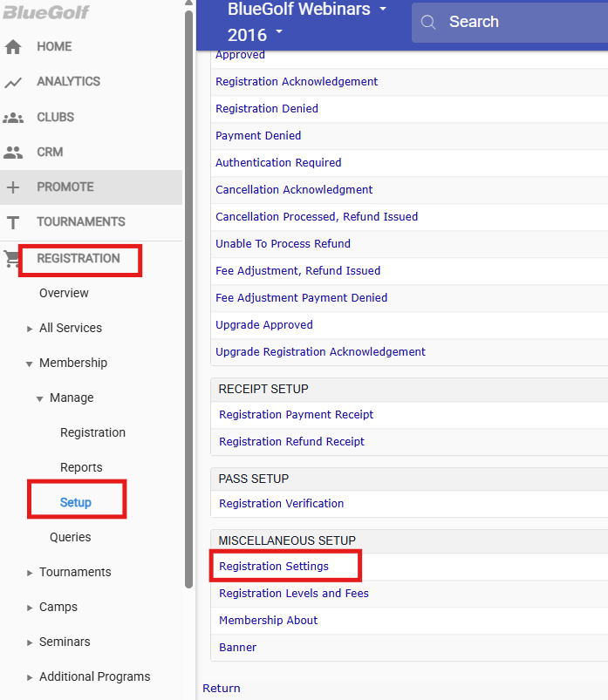This screenshot has height=700, width=608.
Task: Select Setup under Manage
Action: (x=76, y=502)
